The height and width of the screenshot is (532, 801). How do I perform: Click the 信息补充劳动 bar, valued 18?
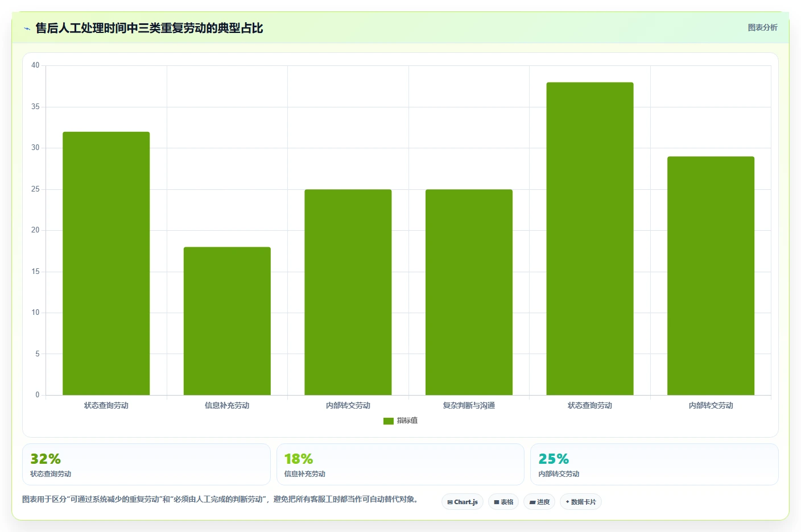[x=227, y=321]
